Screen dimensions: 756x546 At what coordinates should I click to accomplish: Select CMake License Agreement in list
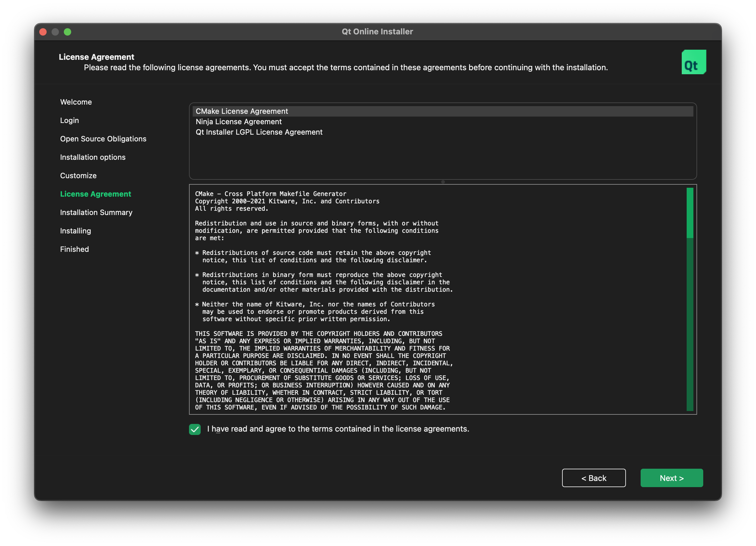click(x=443, y=111)
